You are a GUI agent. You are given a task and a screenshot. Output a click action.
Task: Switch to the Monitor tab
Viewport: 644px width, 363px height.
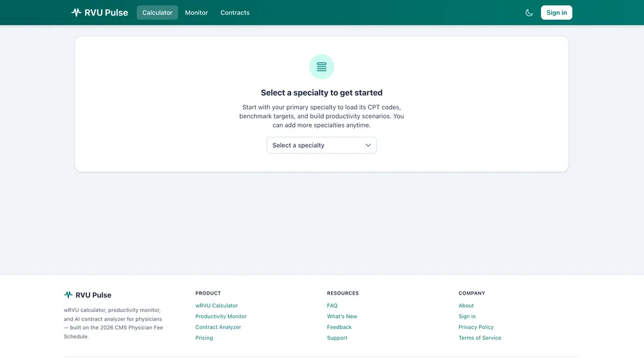click(196, 13)
